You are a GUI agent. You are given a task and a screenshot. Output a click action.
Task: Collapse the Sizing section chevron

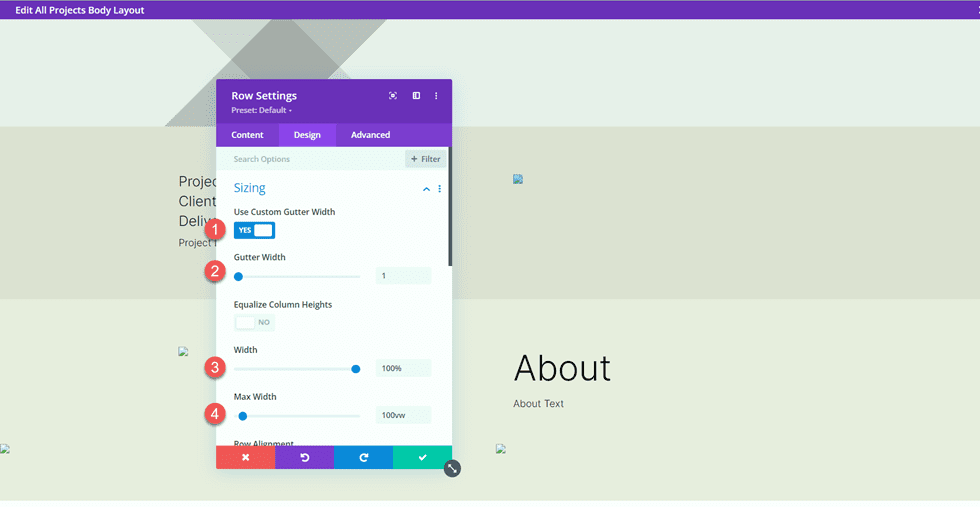click(426, 188)
